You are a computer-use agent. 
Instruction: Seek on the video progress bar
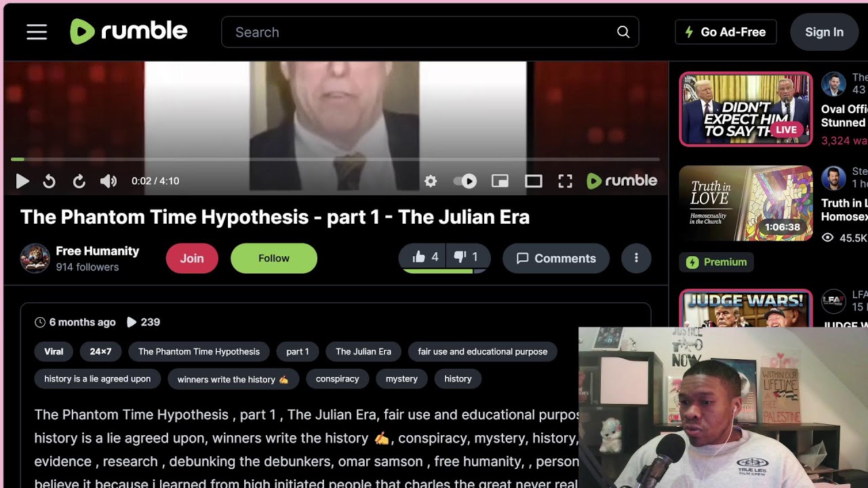tap(335, 159)
